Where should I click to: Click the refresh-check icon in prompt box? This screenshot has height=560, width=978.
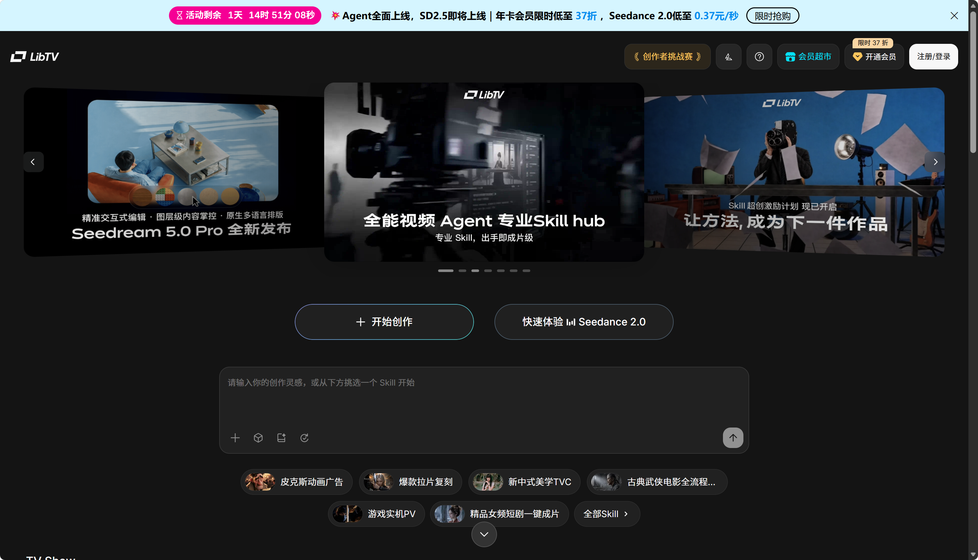tap(304, 438)
